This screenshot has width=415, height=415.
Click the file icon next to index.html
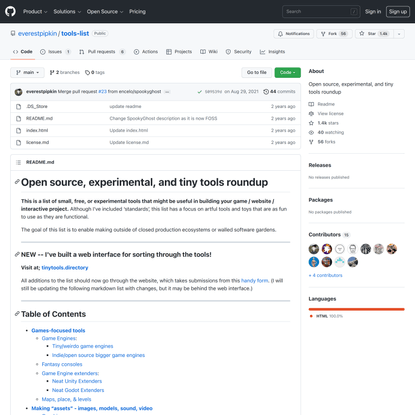[x=19, y=130]
